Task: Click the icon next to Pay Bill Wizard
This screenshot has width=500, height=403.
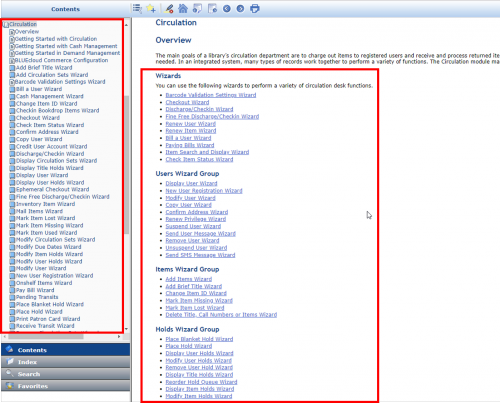Action: click(12, 290)
